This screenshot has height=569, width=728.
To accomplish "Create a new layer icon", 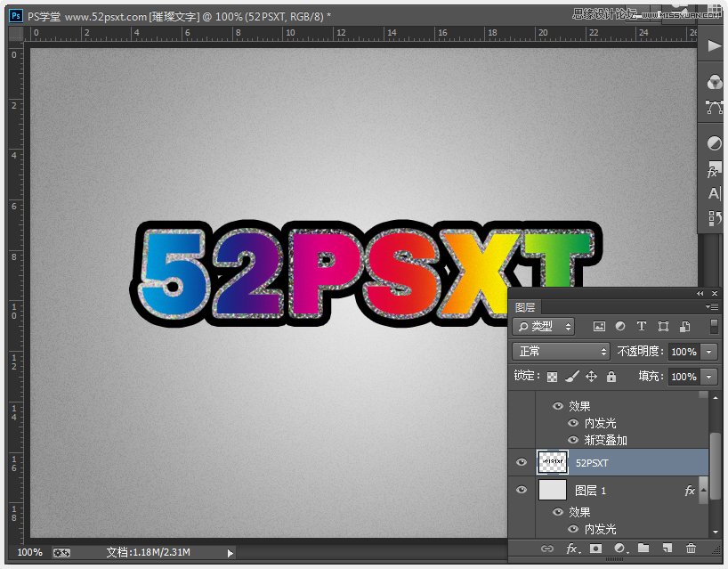I will tap(667, 549).
